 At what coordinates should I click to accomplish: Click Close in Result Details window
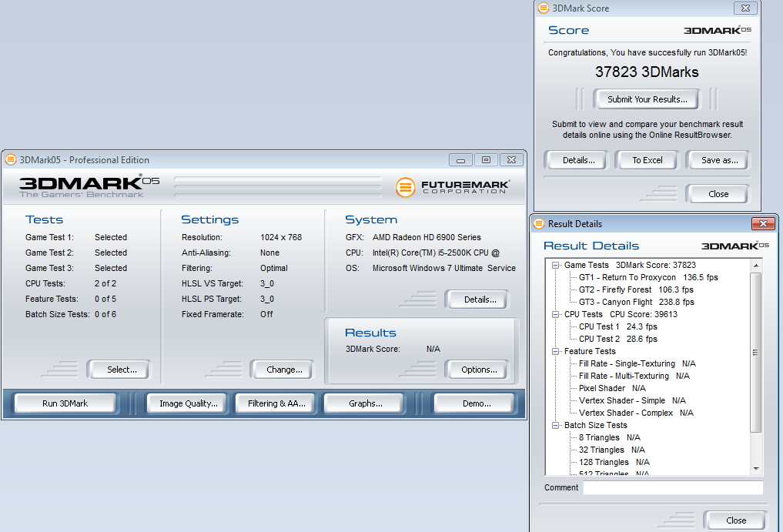(735, 520)
